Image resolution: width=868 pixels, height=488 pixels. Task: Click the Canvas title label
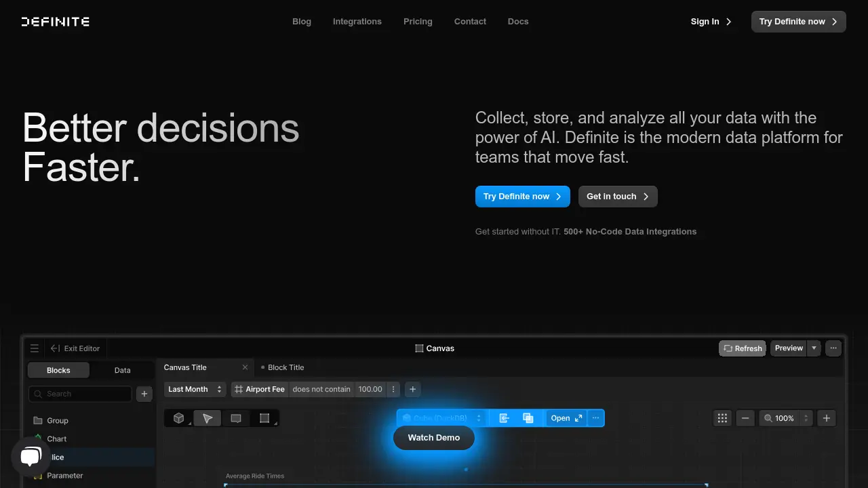(435, 348)
